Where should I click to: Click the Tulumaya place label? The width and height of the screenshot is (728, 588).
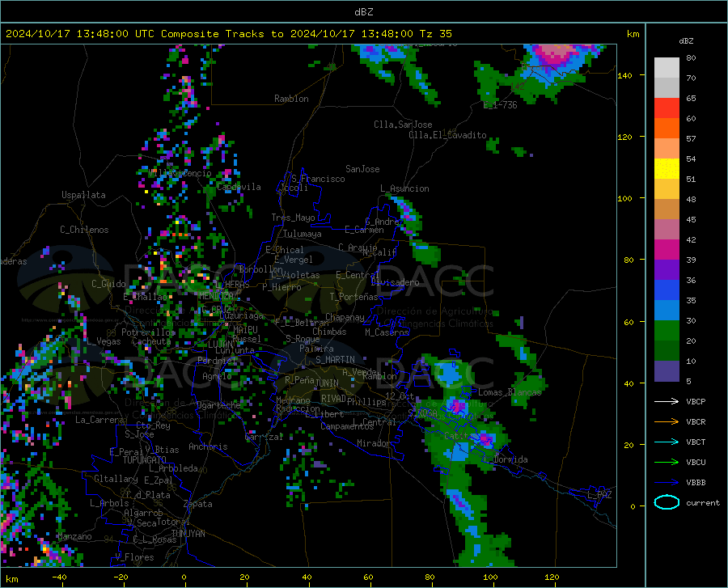303,234
